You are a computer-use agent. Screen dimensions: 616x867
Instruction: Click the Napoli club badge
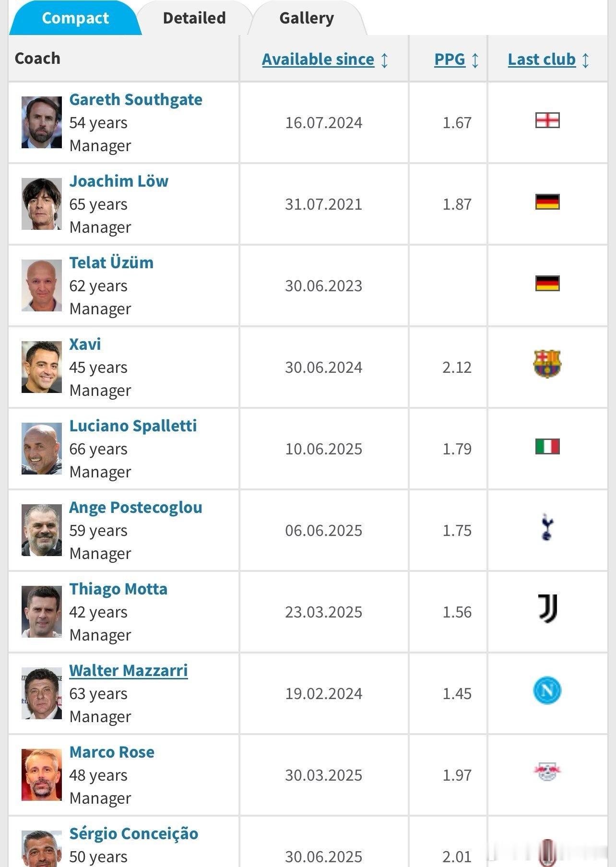(x=547, y=690)
